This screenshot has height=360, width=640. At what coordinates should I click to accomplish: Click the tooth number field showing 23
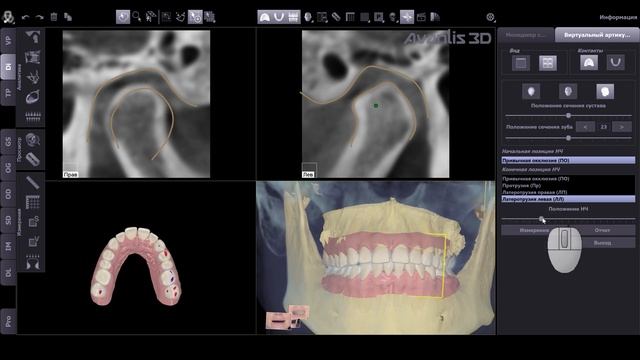[603, 127]
